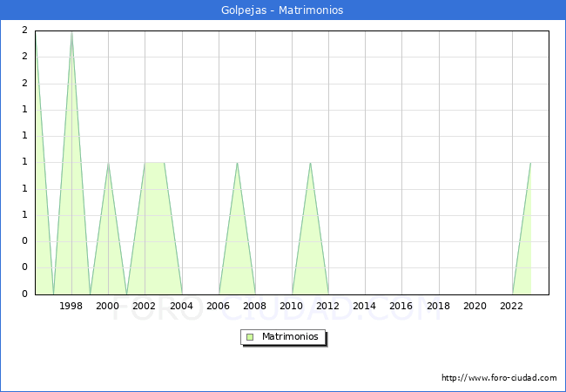This screenshot has width=566, height=392.
Task: Click the 2008 x-axis label
Action: pyautogui.click(x=254, y=306)
